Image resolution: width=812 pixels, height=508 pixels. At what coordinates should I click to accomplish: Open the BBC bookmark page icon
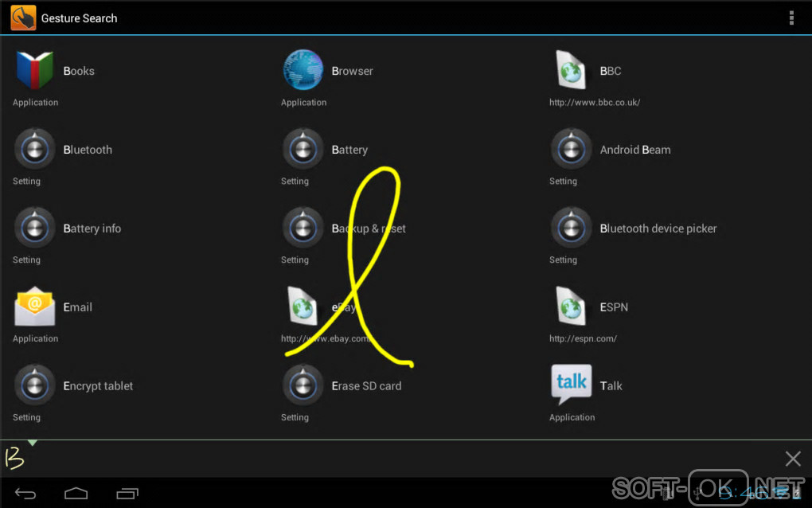[571, 70]
